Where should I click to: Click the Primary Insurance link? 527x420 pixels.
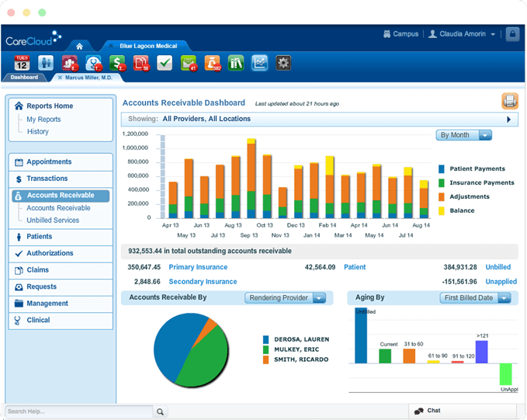coord(198,267)
